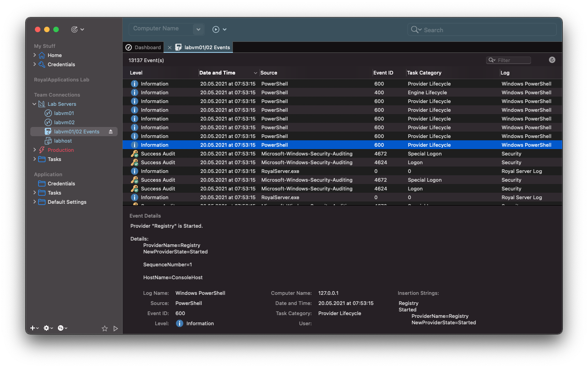
Task: Collapse the Lab Servers group
Action: tap(34, 103)
